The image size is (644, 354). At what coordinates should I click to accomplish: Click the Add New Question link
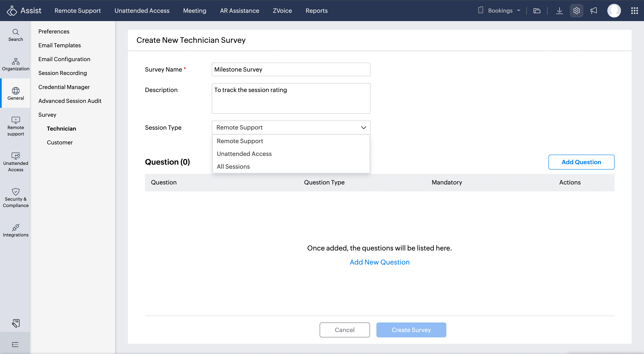379,262
